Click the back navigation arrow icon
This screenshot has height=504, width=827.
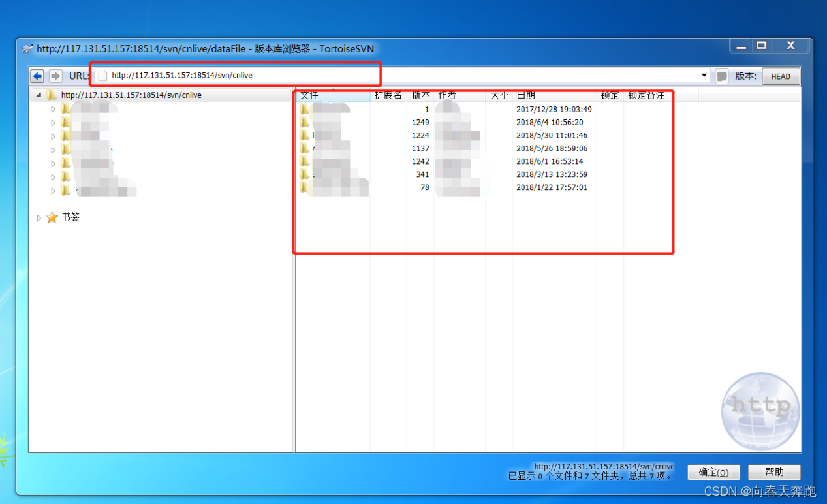point(37,76)
